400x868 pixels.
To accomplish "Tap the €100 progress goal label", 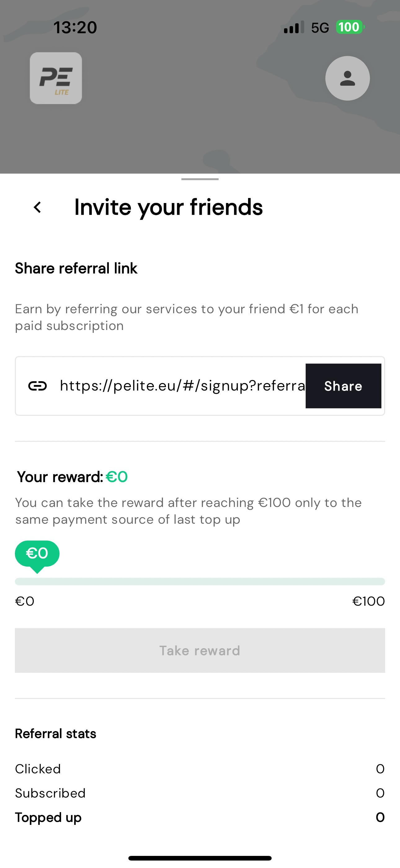I will point(368,601).
